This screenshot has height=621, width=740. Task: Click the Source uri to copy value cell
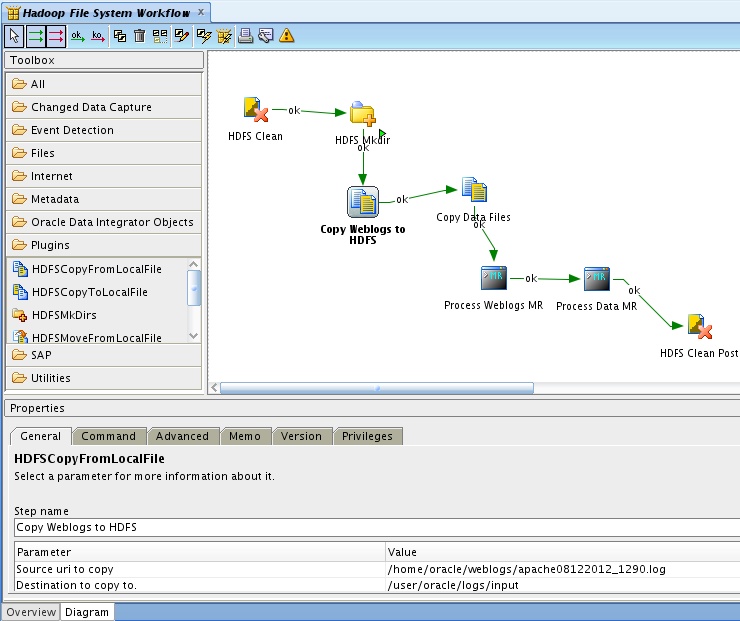click(563, 569)
